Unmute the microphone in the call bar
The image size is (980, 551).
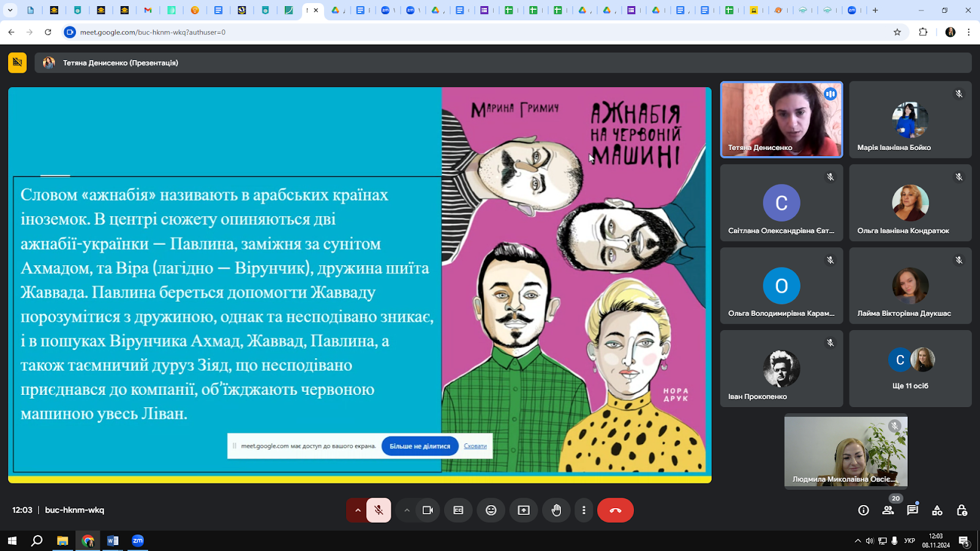(379, 510)
